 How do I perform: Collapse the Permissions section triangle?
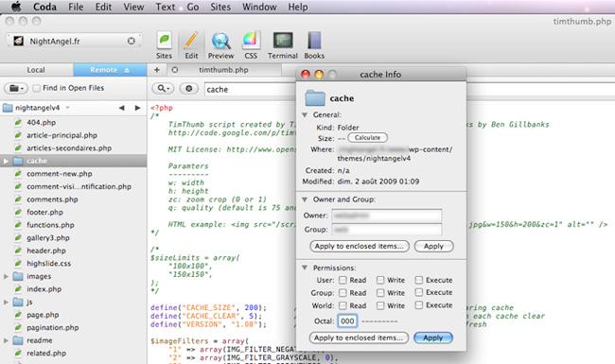click(x=305, y=268)
